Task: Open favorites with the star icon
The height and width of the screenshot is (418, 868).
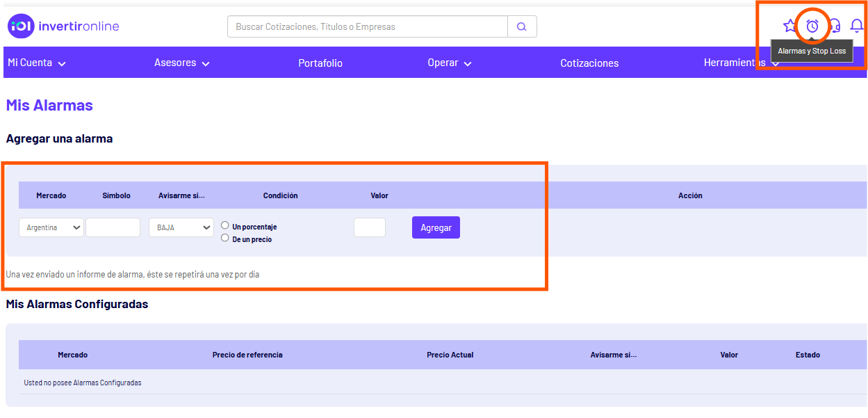Action: [x=789, y=26]
